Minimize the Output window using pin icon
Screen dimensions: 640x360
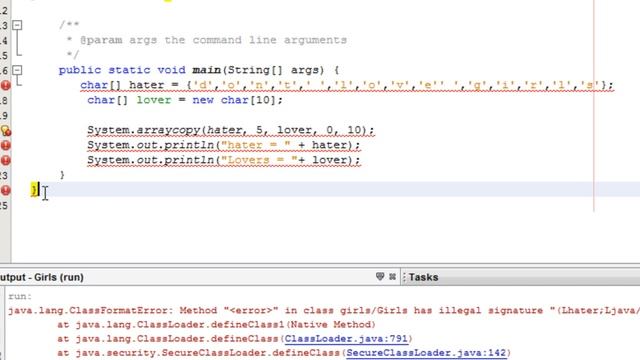380,277
